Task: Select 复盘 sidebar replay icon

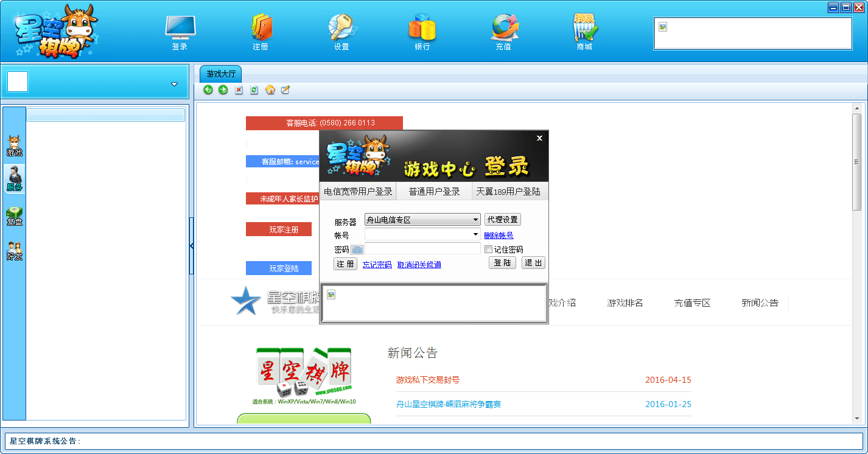Action: tap(15, 216)
